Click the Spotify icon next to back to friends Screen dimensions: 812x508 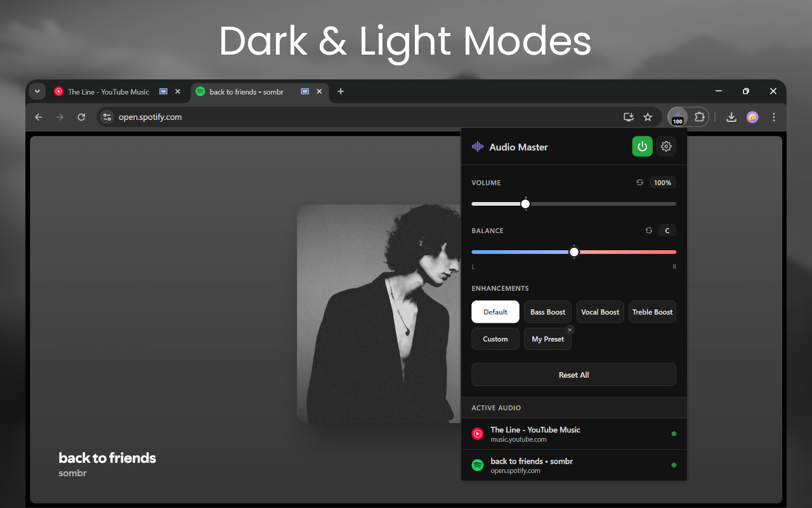click(x=477, y=465)
